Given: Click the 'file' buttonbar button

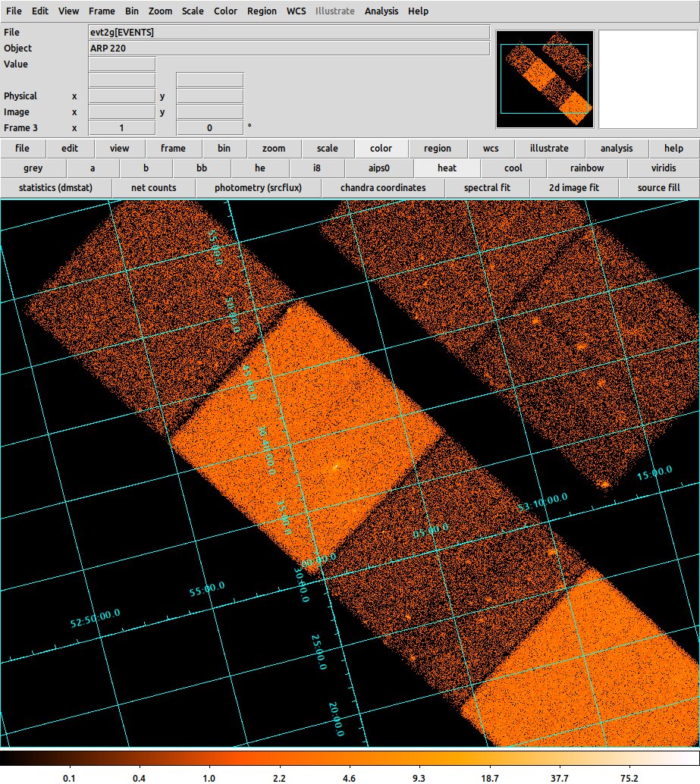Looking at the screenshot, I should point(23,149).
